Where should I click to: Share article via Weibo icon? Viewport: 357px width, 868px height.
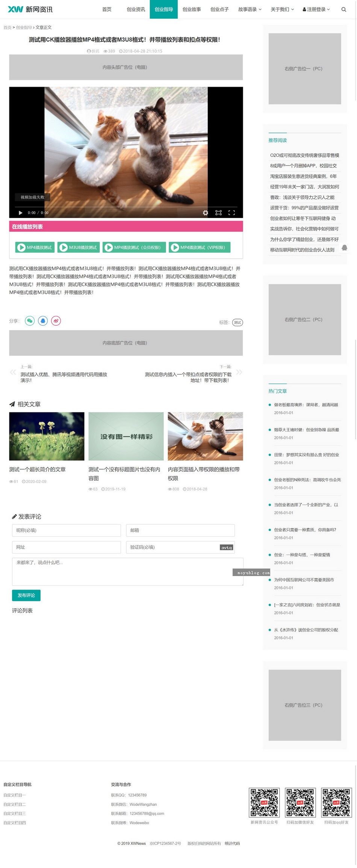[x=56, y=321]
